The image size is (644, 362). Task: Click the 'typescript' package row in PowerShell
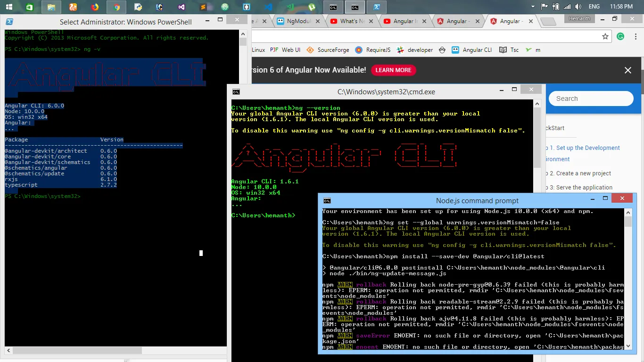[61, 185]
